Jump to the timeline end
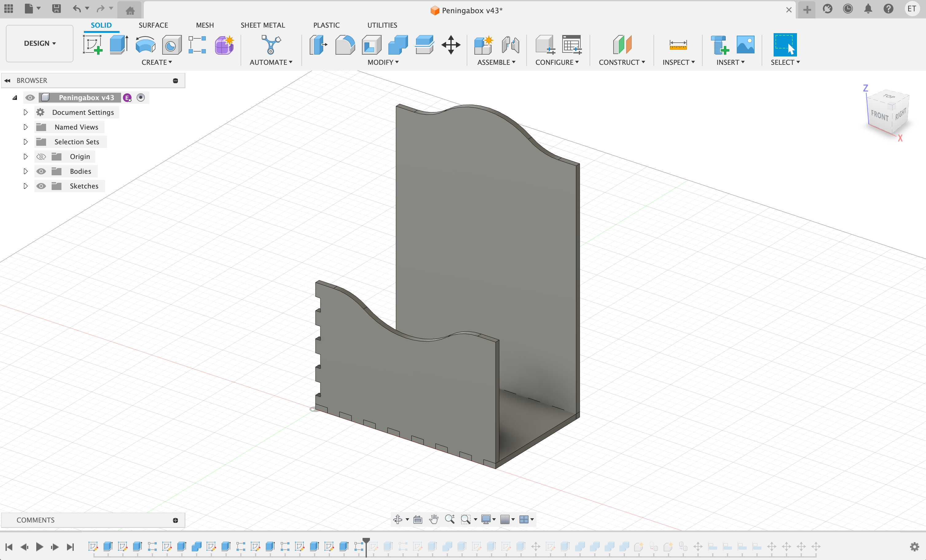Image resolution: width=926 pixels, height=560 pixels. coord(70,546)
